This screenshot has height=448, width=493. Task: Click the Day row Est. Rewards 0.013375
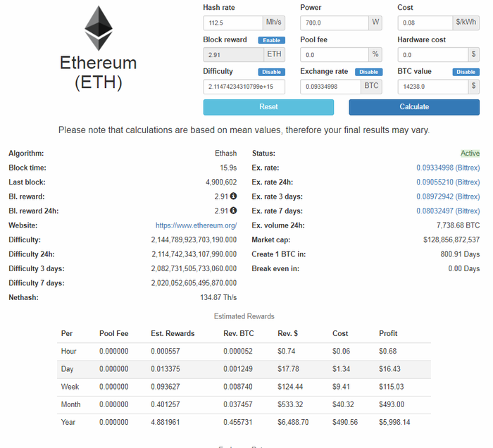(166, 369)
